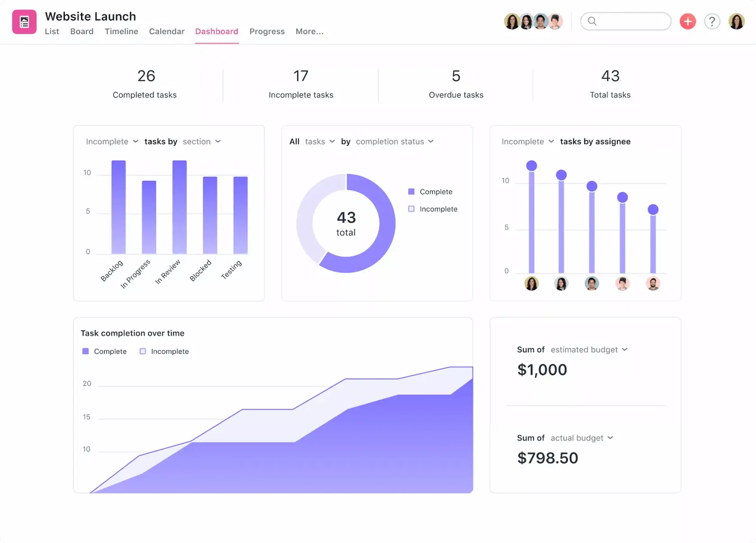Open the orange create button
756x543 pixels.
point(688,21)
